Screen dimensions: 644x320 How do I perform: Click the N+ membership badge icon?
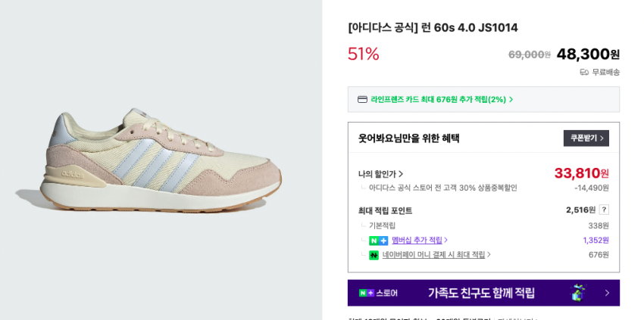378,241
